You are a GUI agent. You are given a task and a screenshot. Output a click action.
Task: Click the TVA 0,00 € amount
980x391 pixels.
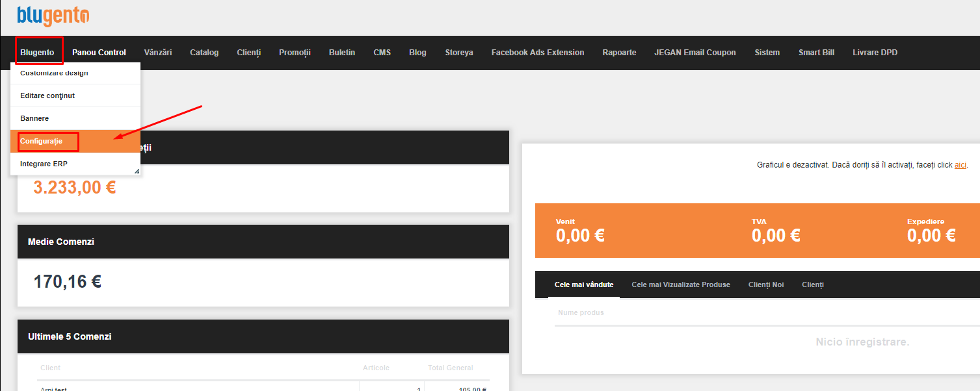coord(776,235)
